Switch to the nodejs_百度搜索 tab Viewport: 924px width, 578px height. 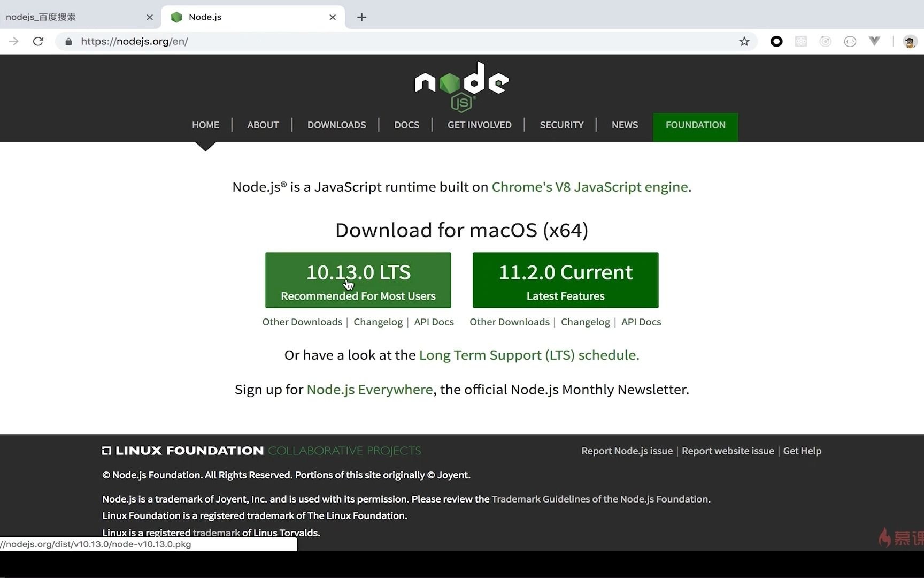coord(75,17)
